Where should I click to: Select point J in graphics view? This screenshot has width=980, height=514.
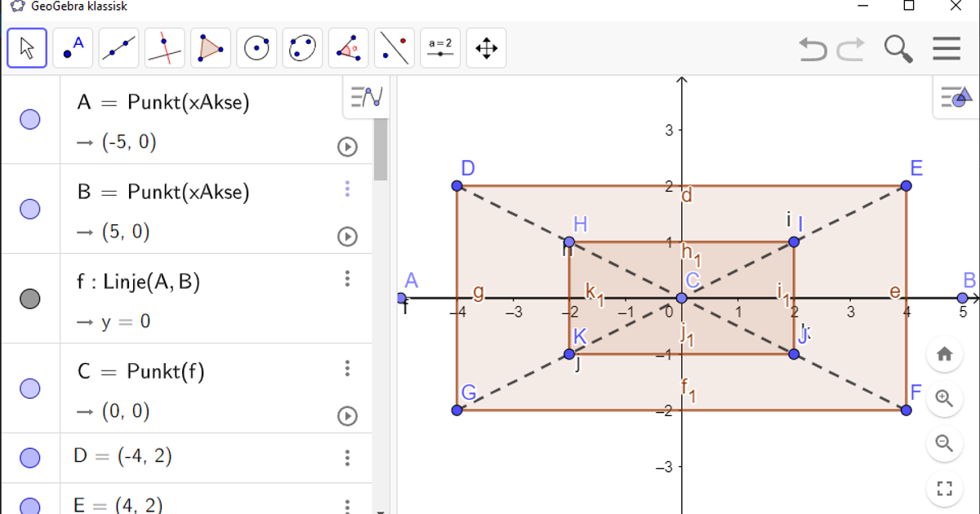[794, 354]
